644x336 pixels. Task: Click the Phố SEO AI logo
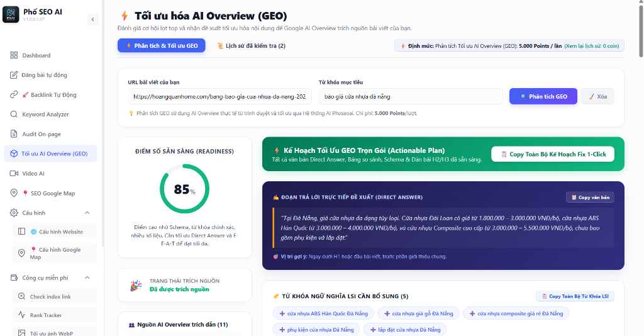[x=11, y=15]
